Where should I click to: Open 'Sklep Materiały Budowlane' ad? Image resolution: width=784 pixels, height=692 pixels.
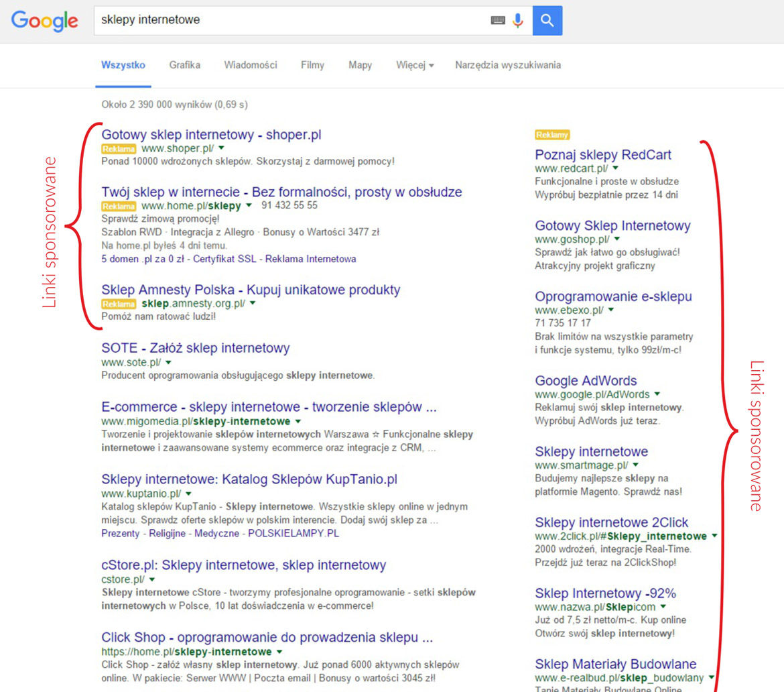pyautogui.click(x=616, y=665)
